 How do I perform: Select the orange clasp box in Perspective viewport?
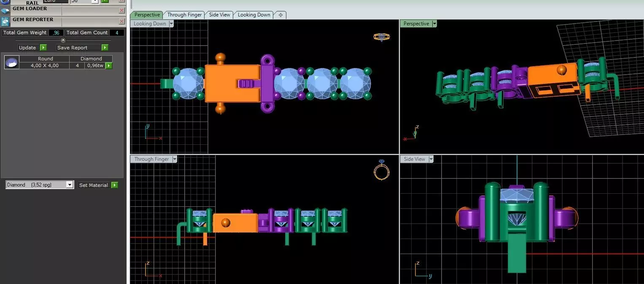tap(552, 80)
